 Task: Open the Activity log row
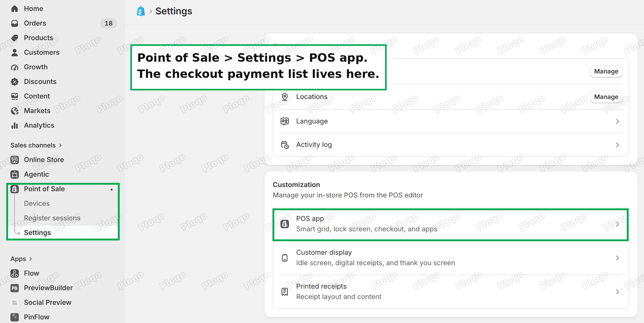(451, 145)
